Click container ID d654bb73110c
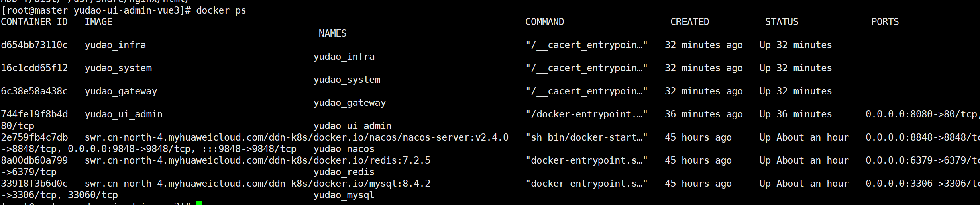 point(34,45)
